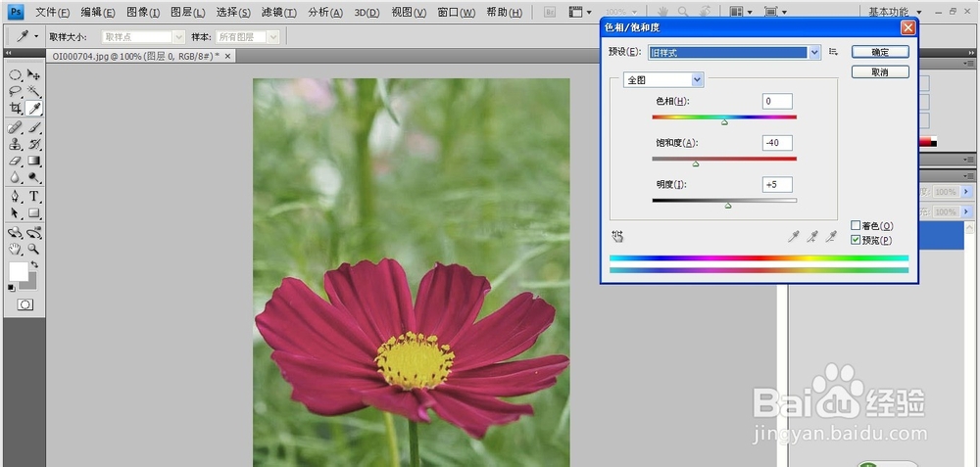Open the 图像(I) menu
The image size is (980, 467).
click(x=143, y=13)
